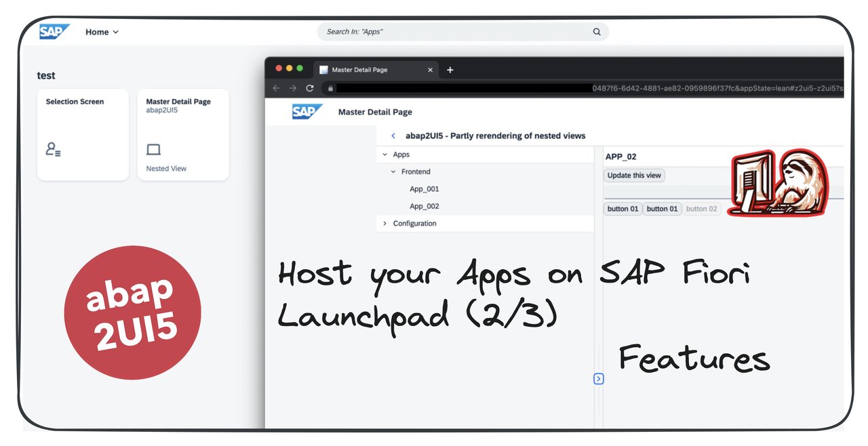Click the panel expand arrow at the detail divider

tap(598, 379)
